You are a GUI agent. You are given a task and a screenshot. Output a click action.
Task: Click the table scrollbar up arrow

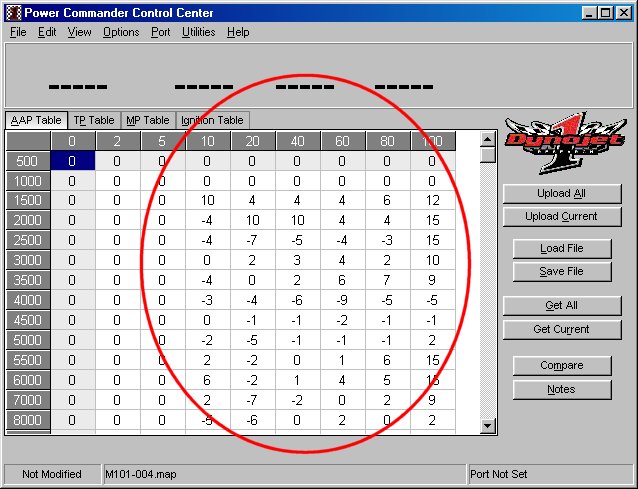point(487,140)
